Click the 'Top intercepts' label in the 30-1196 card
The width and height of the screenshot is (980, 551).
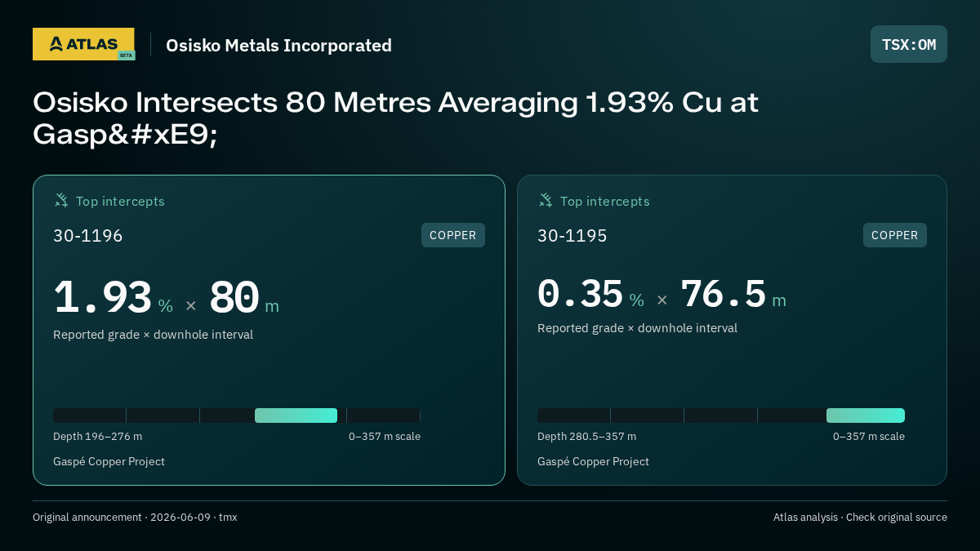[120, 201]
